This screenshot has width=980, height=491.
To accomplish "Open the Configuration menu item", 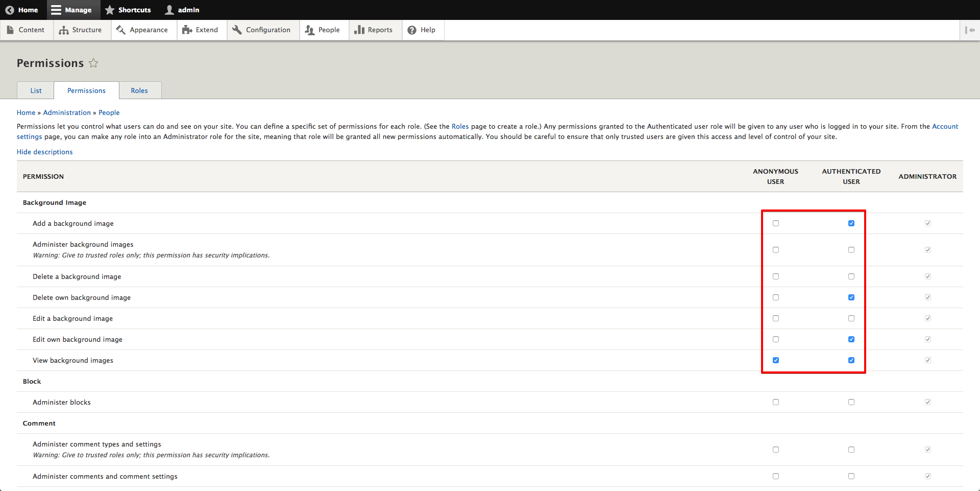I will [262, 30].
